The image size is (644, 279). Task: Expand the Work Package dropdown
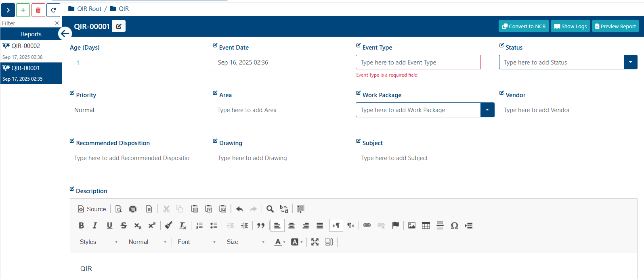point(487,110)
